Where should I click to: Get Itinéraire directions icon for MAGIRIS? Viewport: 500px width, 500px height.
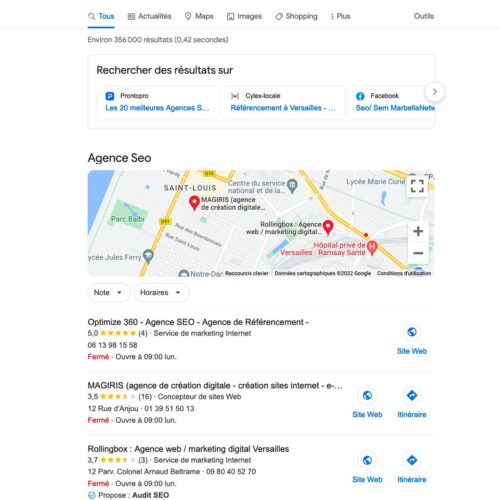[412, 395]
